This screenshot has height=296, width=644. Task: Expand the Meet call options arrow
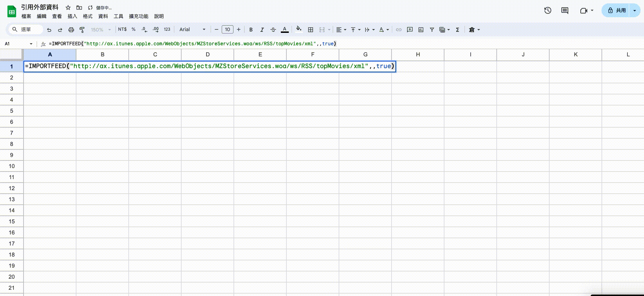click(592, 10)
